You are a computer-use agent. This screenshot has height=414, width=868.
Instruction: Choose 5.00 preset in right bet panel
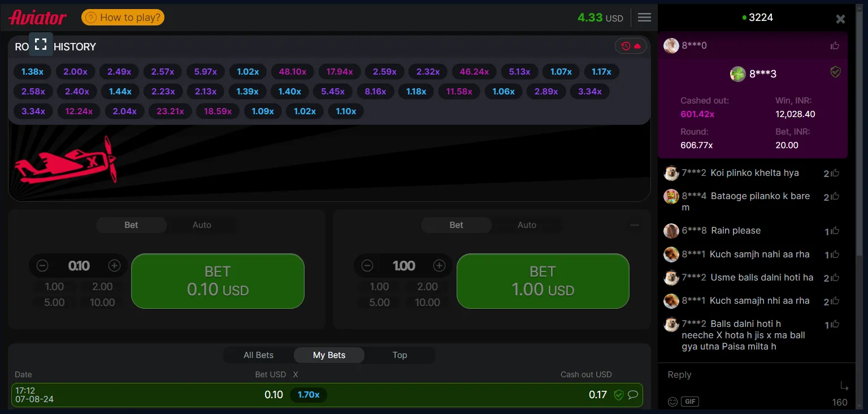point(379,303)
